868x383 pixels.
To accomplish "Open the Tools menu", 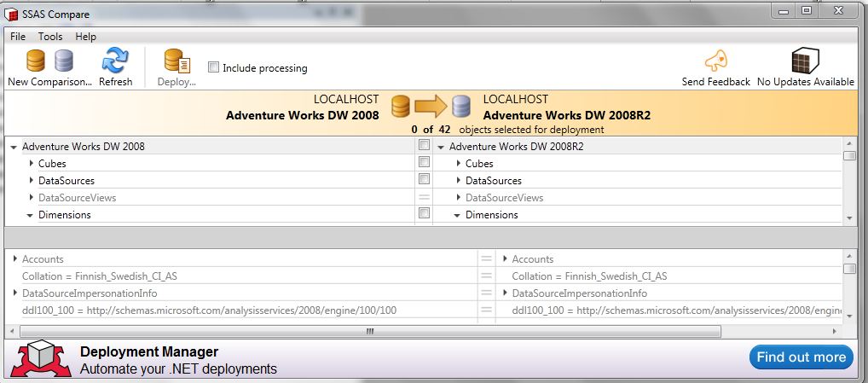I will pyautogui.click(x=50, y=37).
